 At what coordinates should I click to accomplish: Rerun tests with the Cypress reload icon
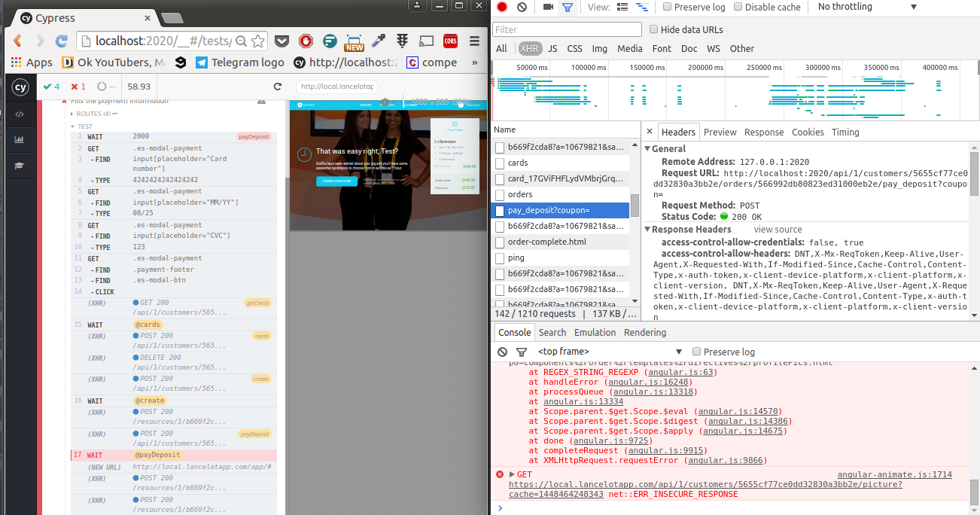[x=278, y=87]
